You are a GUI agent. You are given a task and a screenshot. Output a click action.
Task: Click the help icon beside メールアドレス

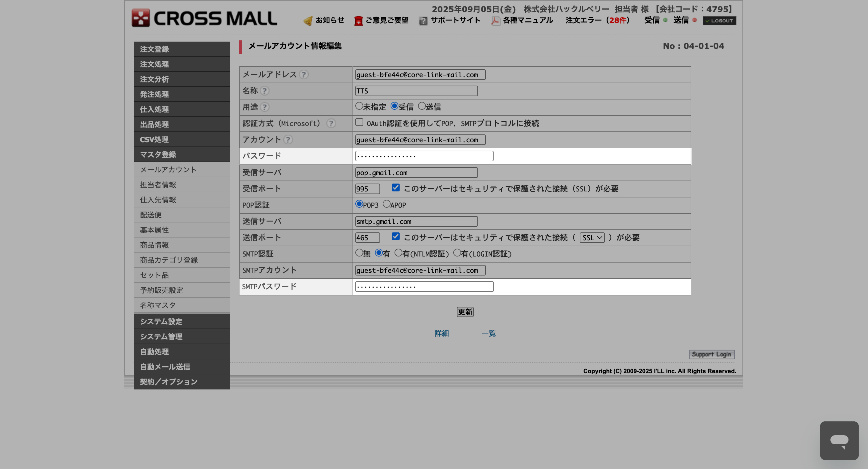coord(304,74)
